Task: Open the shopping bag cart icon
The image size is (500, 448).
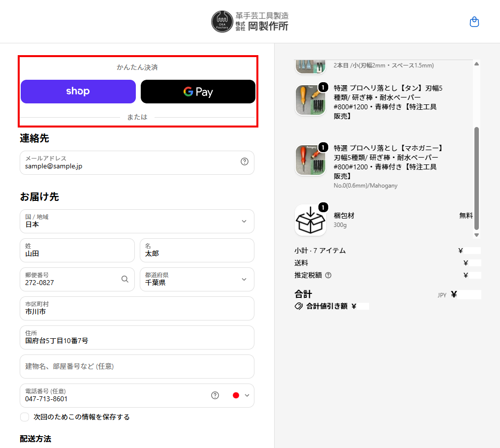Action: (x=474, y=22)
